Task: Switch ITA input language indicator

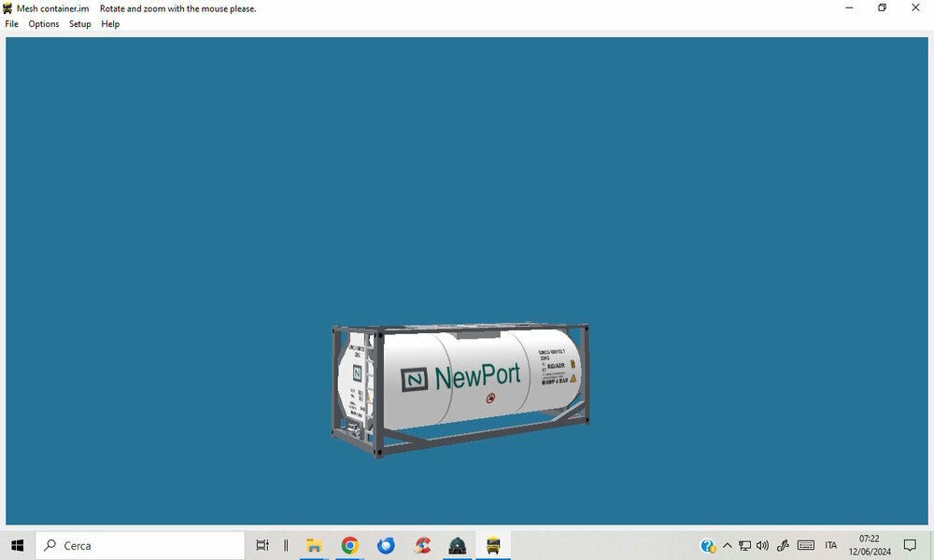Action: 831,546
